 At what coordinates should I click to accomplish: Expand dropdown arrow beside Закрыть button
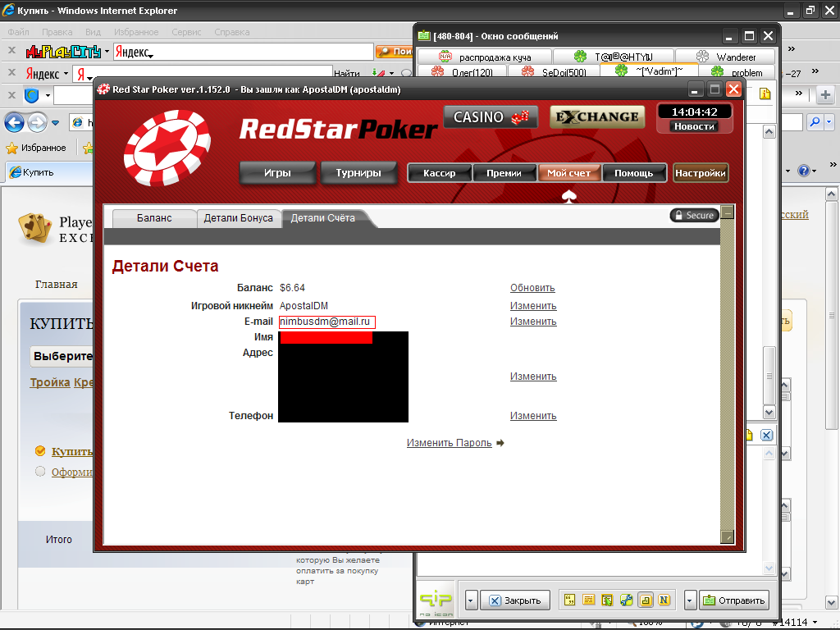[471, 600]
